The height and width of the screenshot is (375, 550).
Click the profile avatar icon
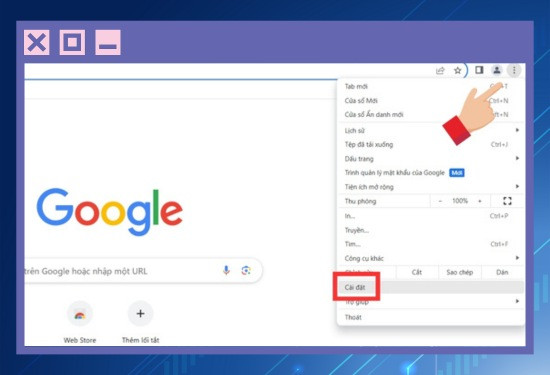point(497,70)
